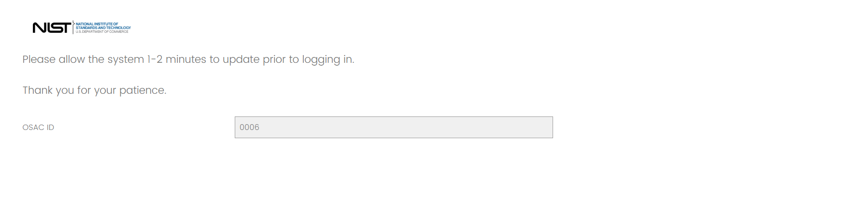Click the word 'Thank' in second line
The height and width of the screenshot is (201, 868).
pyautogui.click(x=37, y=90)
